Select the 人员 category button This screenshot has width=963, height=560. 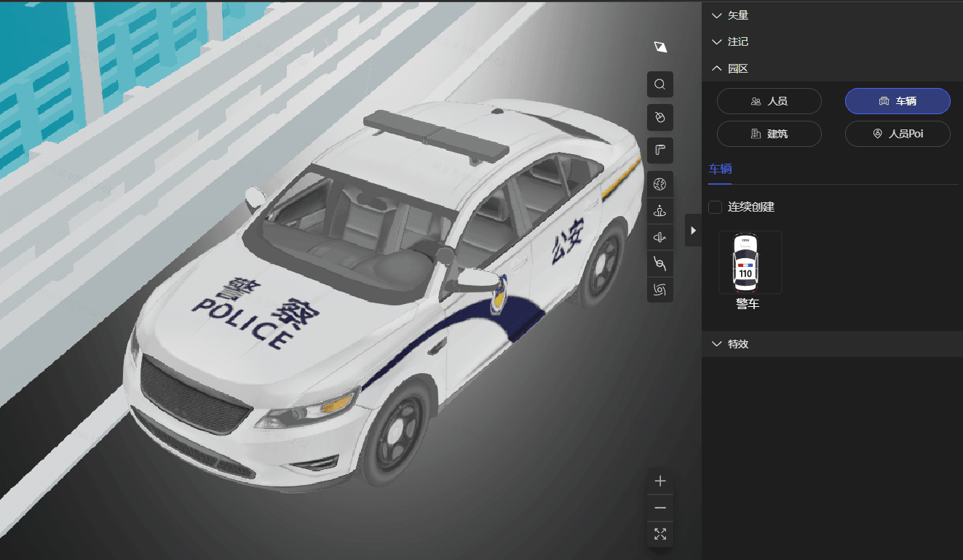point(769,101)
